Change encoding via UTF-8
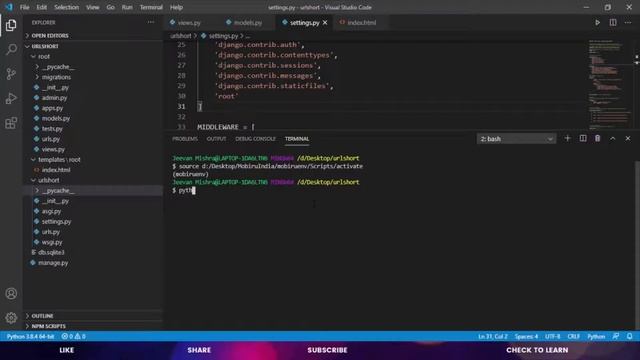 553,336
